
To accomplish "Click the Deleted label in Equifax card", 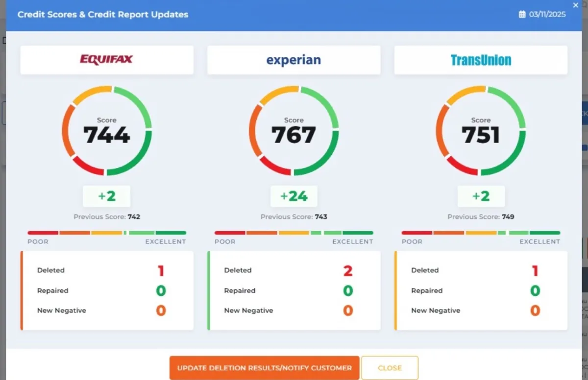I will pos(51,270).
